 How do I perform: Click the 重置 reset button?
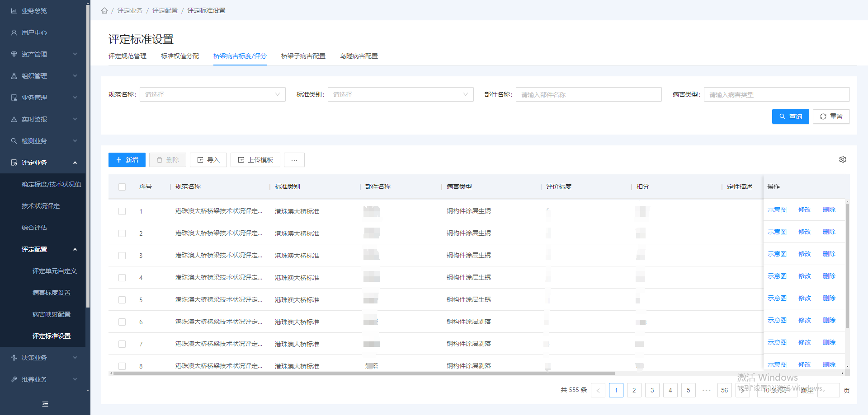coord(831,117)
